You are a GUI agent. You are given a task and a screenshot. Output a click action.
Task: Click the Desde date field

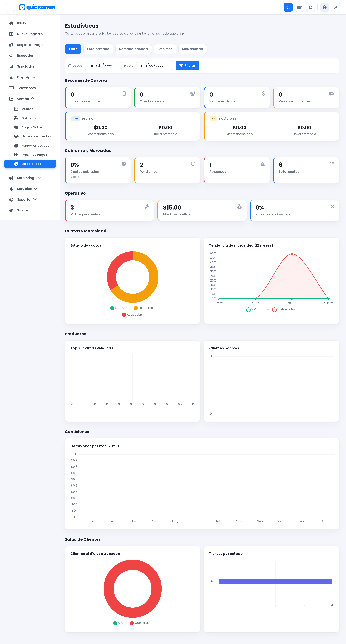pyautogui.click(x=103, y=65)
